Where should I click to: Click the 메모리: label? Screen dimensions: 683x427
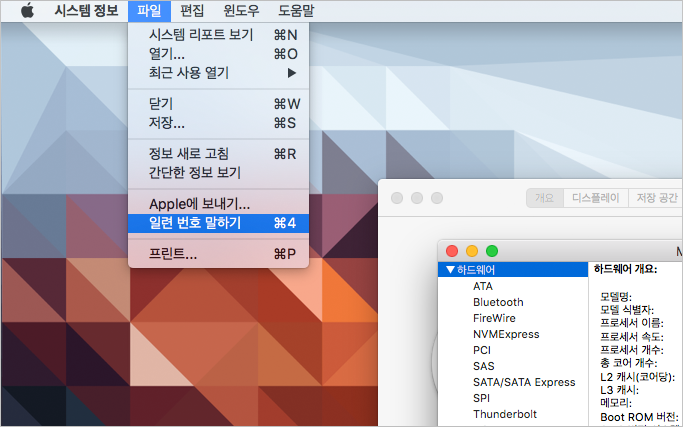[x=615, y=403]
